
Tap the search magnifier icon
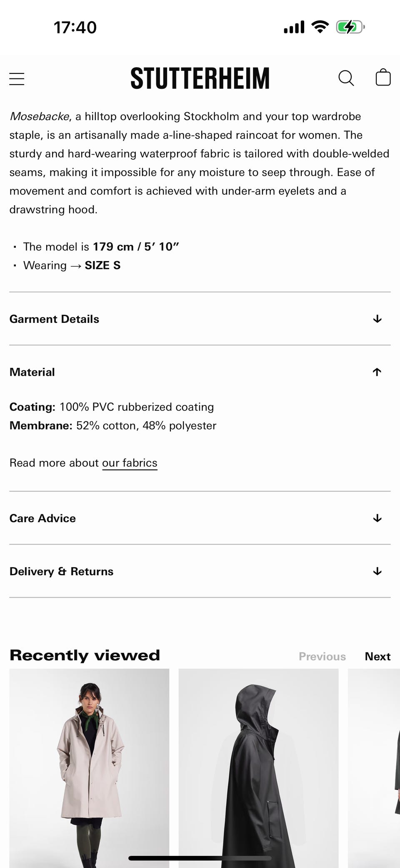(x=346, y=78)
